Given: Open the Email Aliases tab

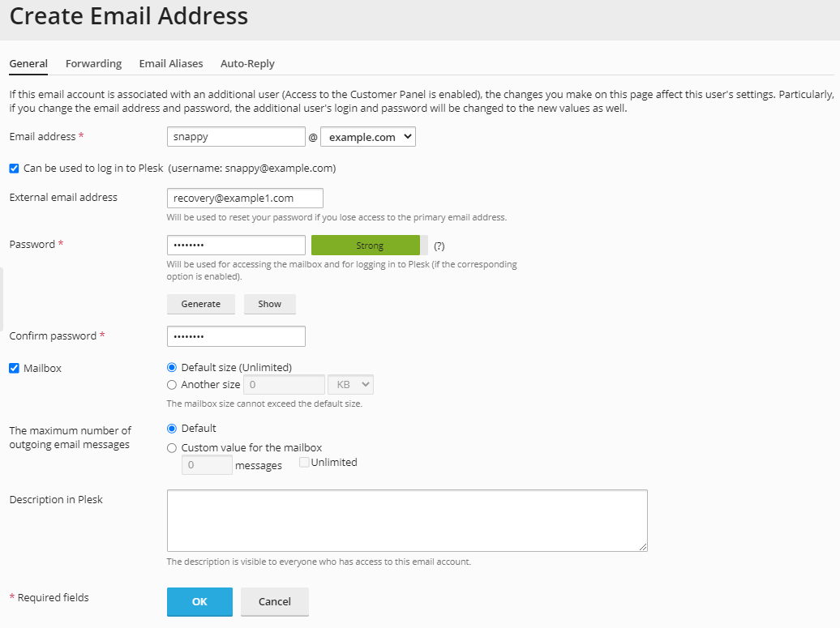Looking at the screenshot, I should pyautogui.click(x=171, y=63).
